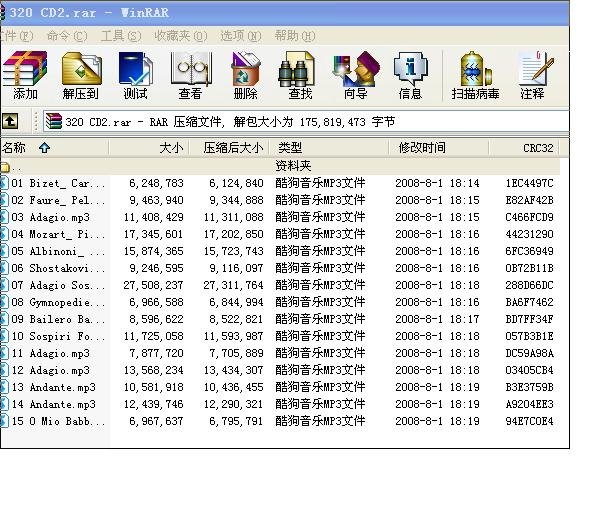Click file icon of 07 Adagio Sos

click(5, 285)
